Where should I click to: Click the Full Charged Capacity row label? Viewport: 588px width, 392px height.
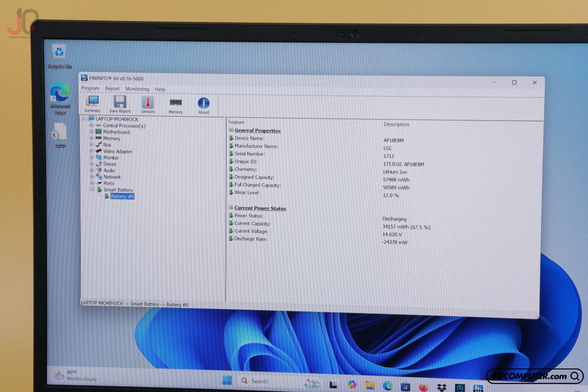click(258, 185)
